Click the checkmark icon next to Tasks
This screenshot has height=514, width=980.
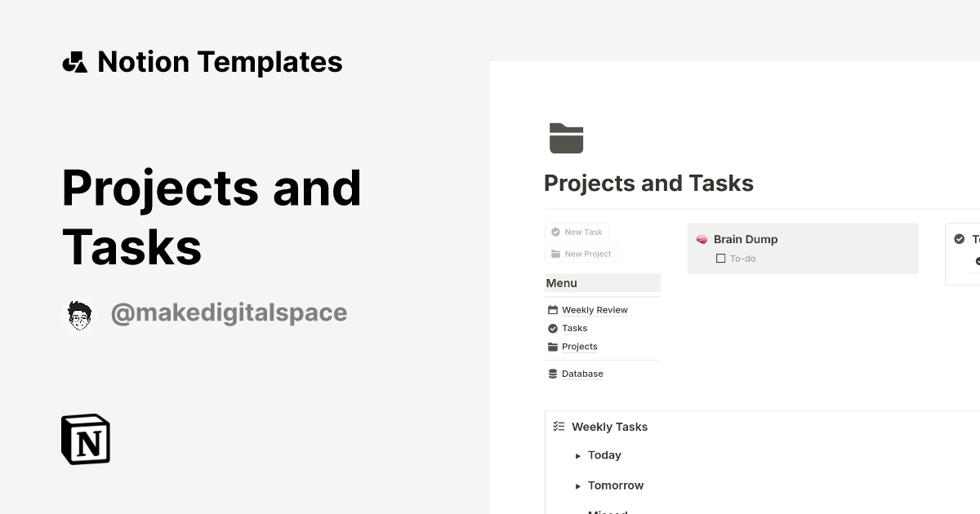[553, 328]
